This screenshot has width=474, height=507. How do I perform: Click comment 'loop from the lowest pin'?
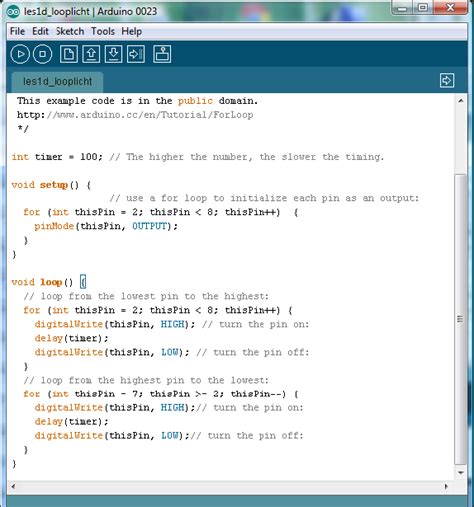tap(146, 296)
